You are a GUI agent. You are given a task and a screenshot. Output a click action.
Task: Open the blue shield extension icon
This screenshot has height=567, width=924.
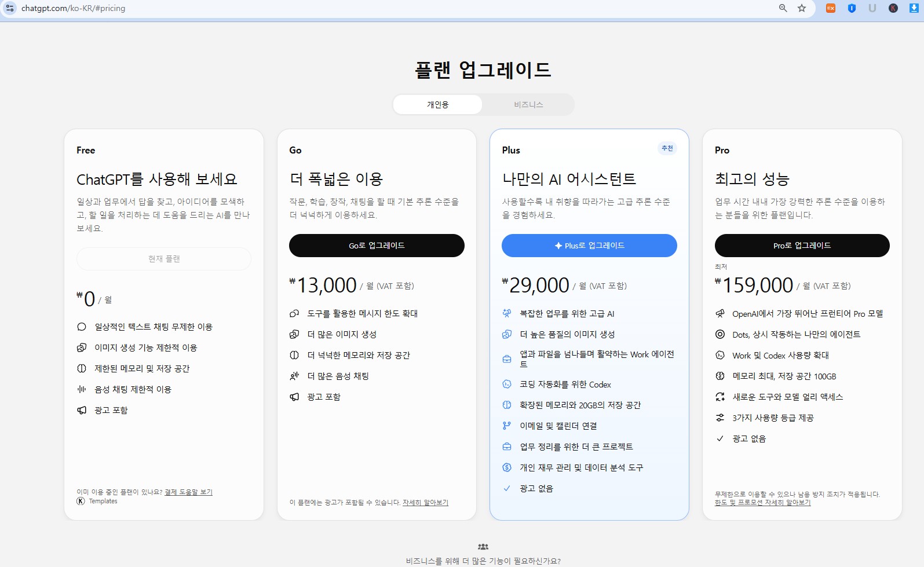click(x=852, y=8)
